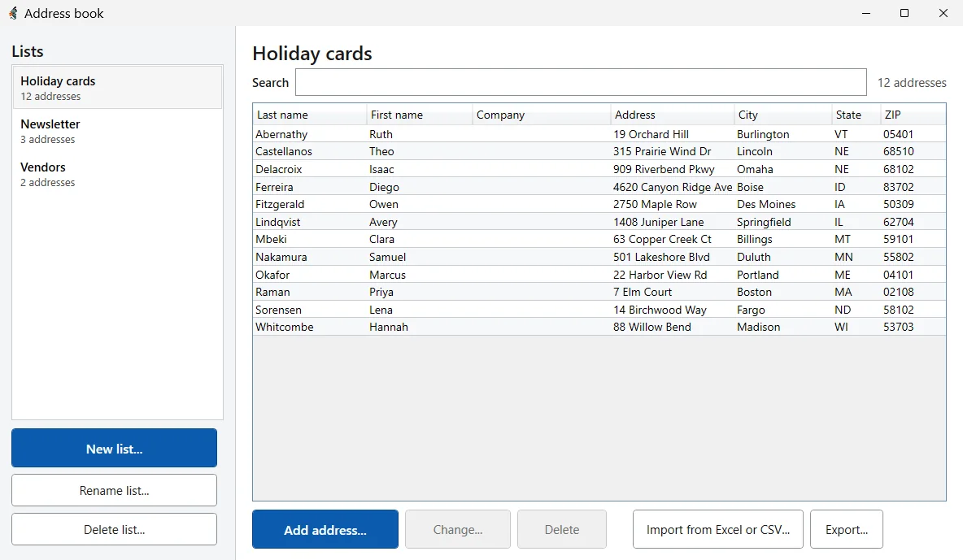This screenshot has width=963, height=560.
Task: Click city Des Moines
Action: (766, 204)
